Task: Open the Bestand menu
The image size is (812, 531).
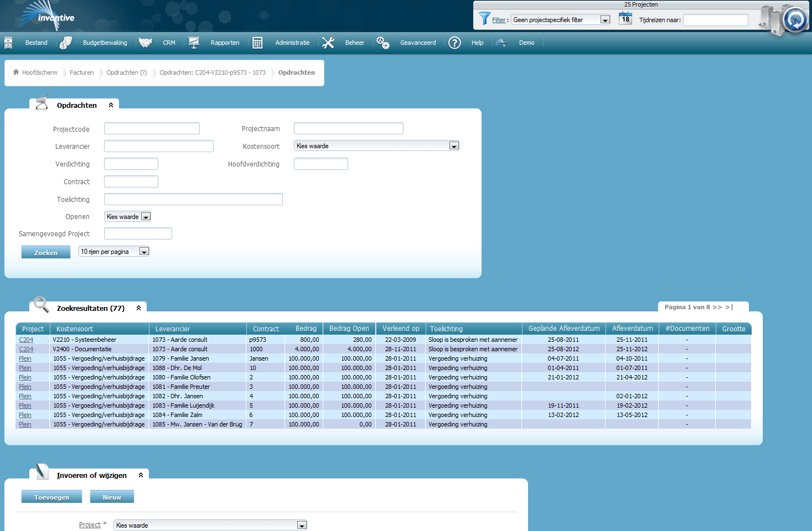Action: 36,43
